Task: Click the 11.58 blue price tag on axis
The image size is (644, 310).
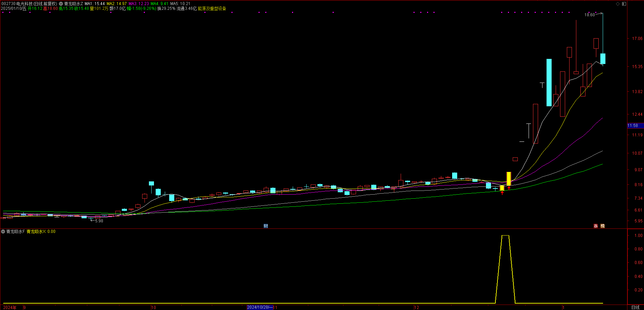Action: coord(635,126)
